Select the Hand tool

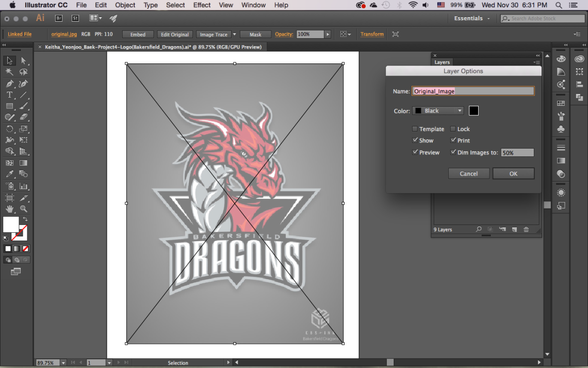point(9,209)
